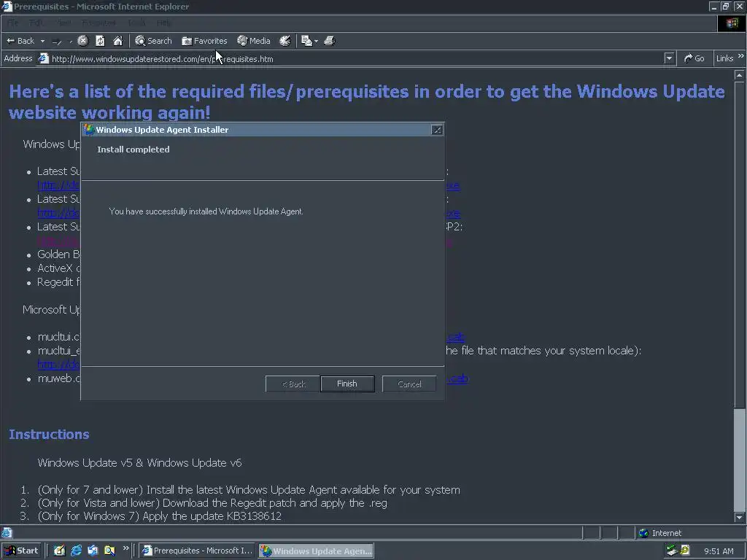Go to the Home page icon

point(117,41)
